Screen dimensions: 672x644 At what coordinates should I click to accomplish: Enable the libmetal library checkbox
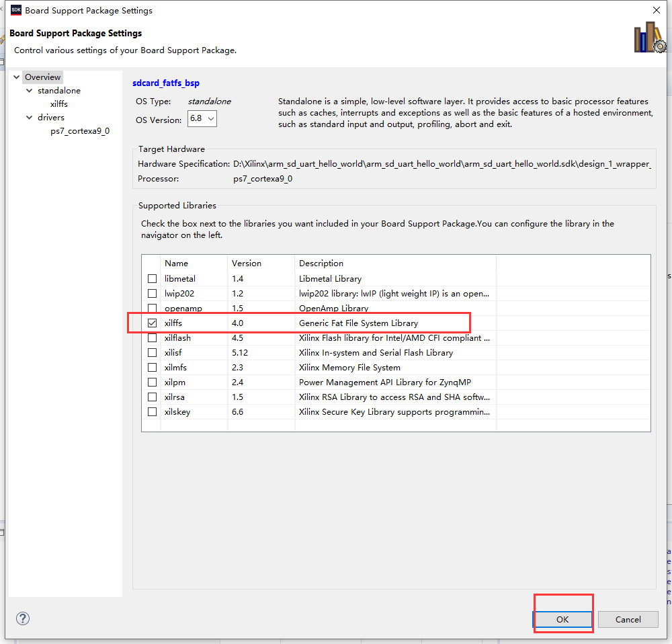pyautogui.click(x=152, y=279)
